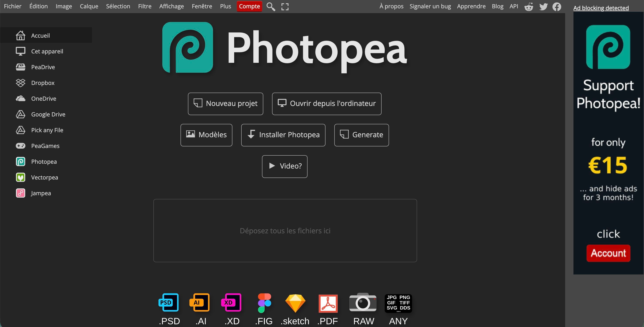
Task: Open the API link
Action: [x=514, y=6]
